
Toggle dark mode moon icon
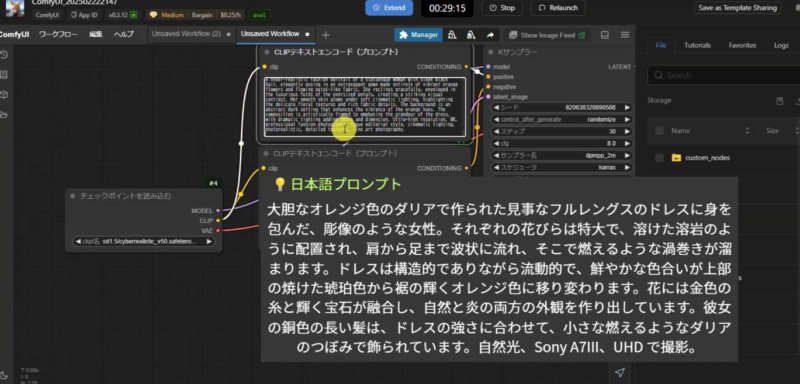pyautogui.click(x=4, y=375)
